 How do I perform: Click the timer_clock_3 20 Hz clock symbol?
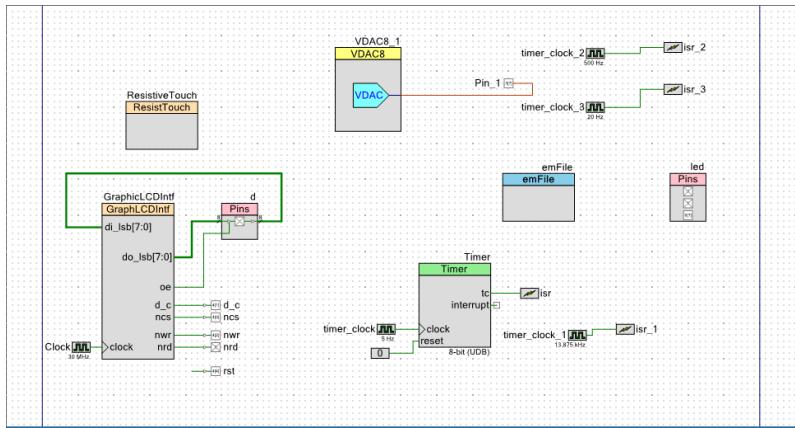[x=595, y=106]
